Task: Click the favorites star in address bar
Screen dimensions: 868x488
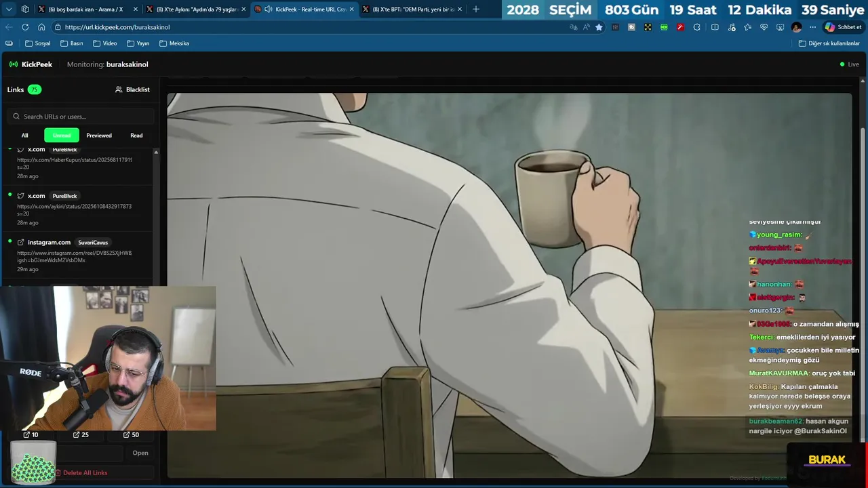Action: click(599, 27)
